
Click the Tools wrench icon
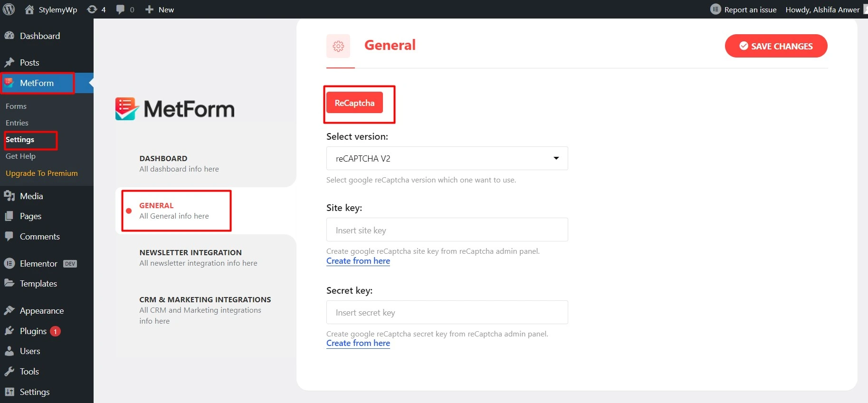coord(9,371)
